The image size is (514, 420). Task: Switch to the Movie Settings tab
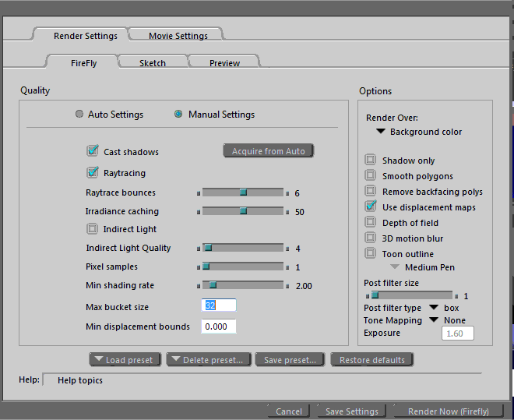point(178,36)
